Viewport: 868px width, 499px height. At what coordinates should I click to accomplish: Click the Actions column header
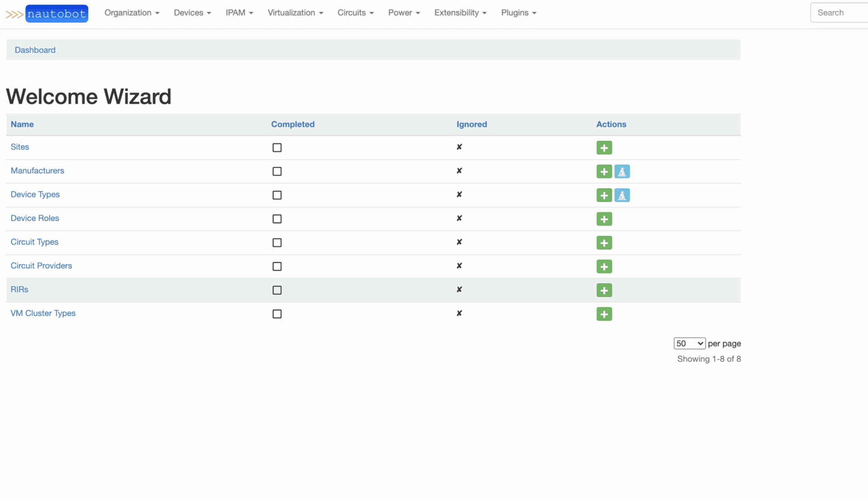(x=611, y=124)
